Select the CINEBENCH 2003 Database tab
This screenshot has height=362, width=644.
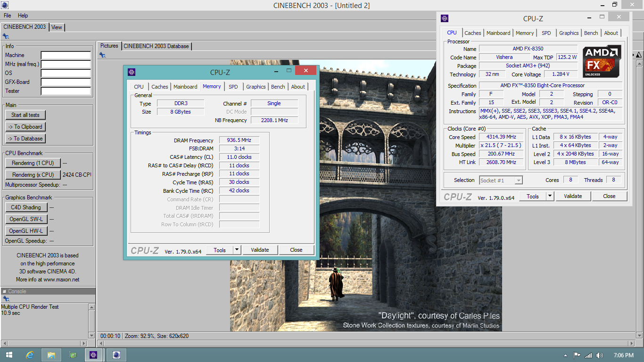pos(157,46)
